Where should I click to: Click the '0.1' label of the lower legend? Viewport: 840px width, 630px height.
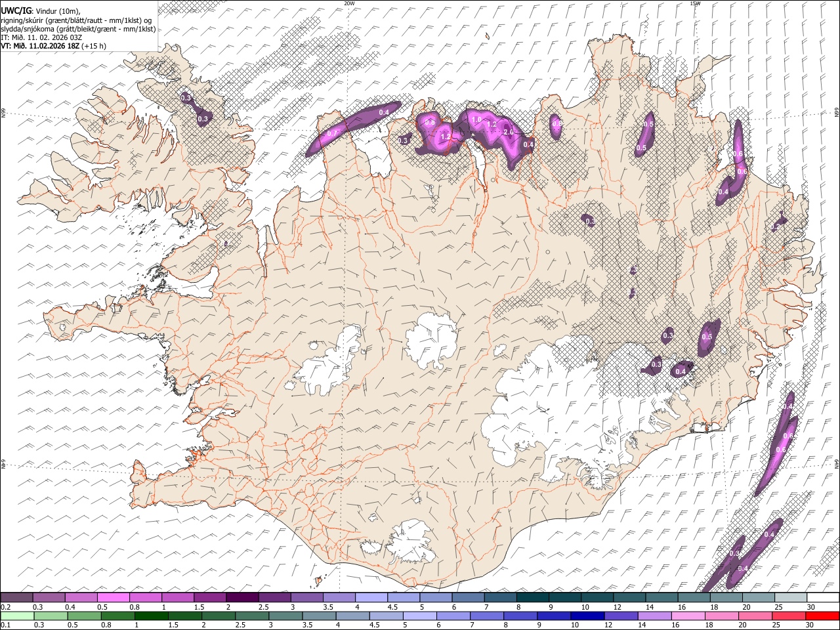click(x=5, y=625)
